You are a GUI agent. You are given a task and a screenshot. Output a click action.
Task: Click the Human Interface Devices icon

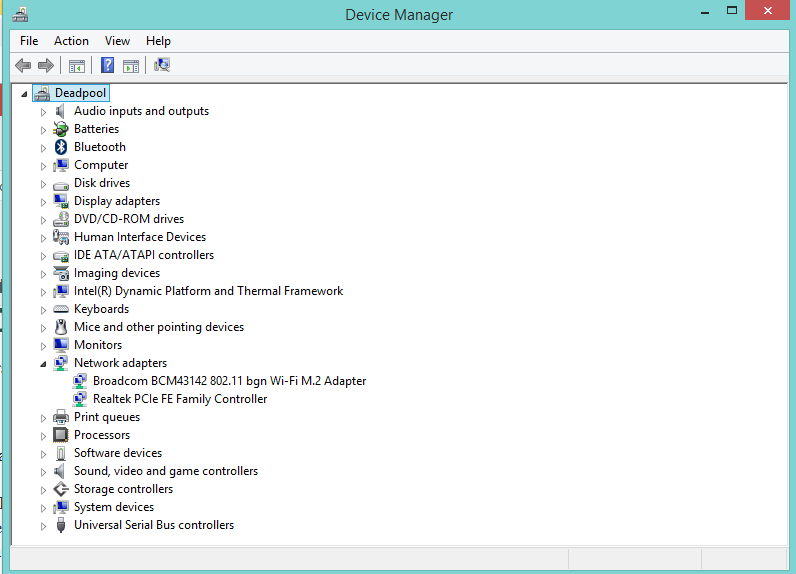[x=61, y=237]
